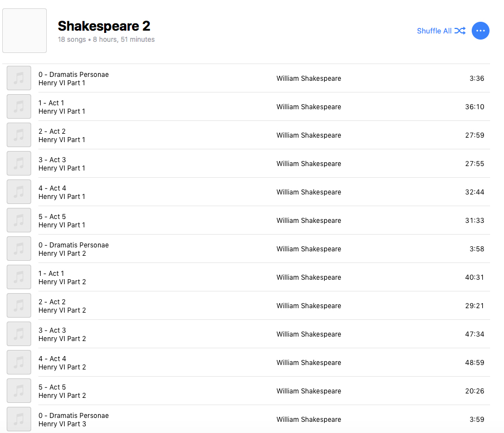Click the 31:33 duration value
504x433 pixels.
[x=474, y=220]
